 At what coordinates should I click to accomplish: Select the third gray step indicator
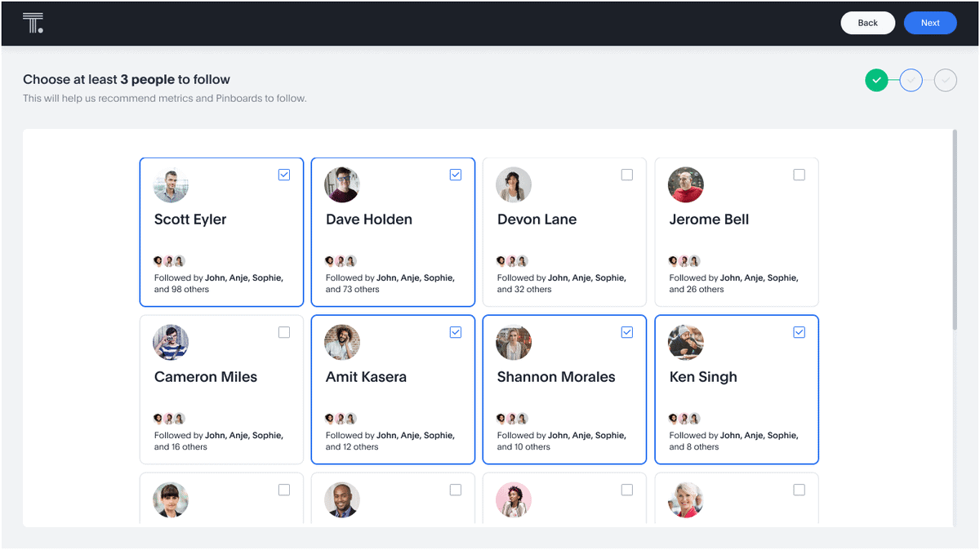[946, 80]
